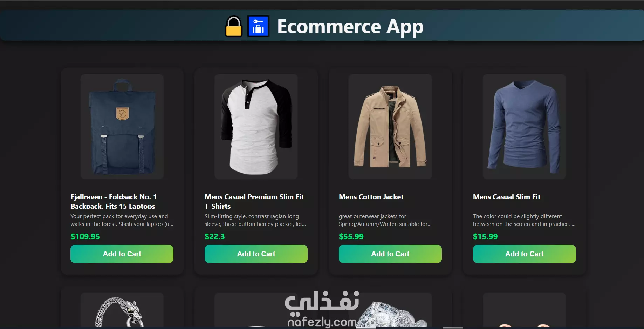Click the $15.99 slim fit price
This screenshot has width=644, height=329.
click(x=485, y=236)
